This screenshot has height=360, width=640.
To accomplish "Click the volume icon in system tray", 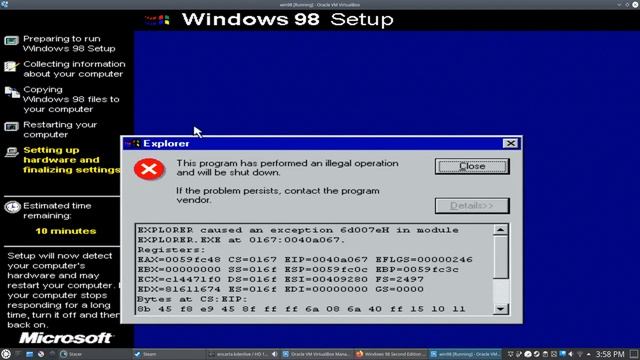I will click(570, 354).
